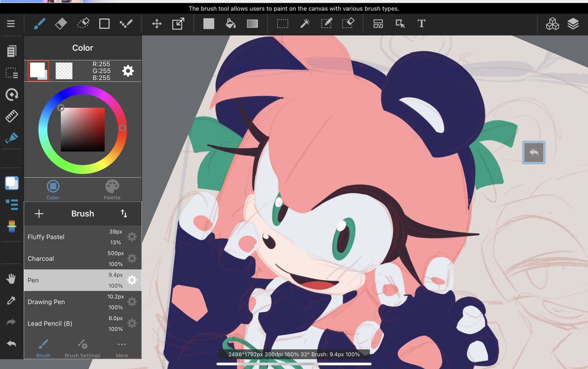Select the Move tool
This screenshot has height=369, width=588.
[157, 23]
